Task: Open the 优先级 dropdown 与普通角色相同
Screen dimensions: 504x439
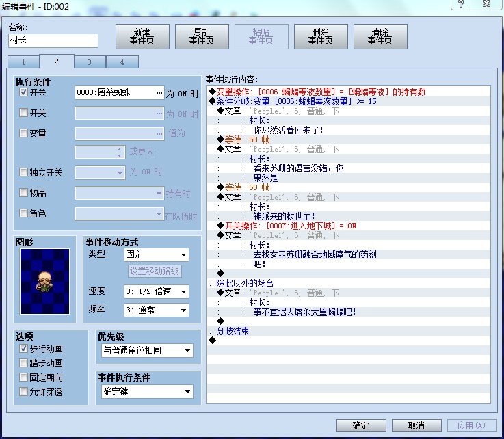Action: pos(147,350)
